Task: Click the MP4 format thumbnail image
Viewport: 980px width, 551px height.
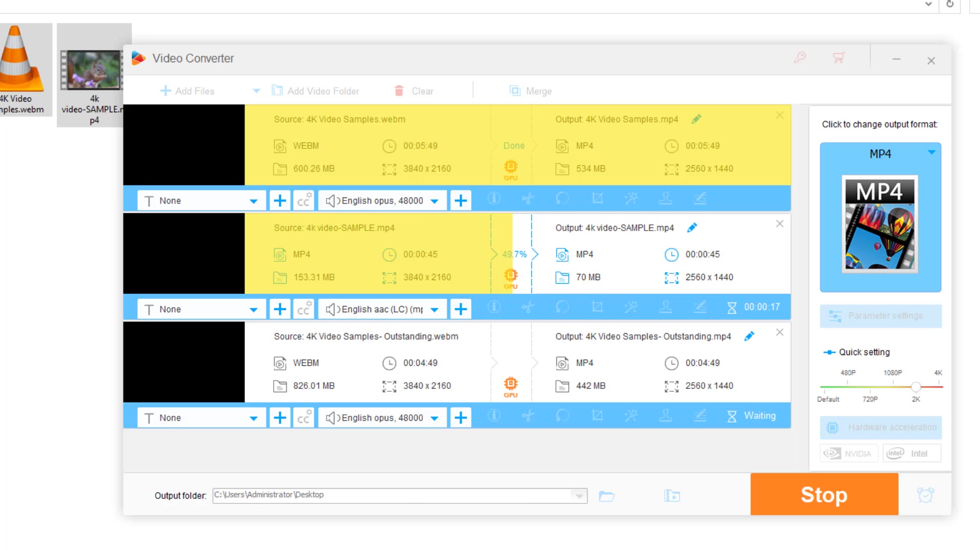Action: pyautogui.click(x=880, y=224)
